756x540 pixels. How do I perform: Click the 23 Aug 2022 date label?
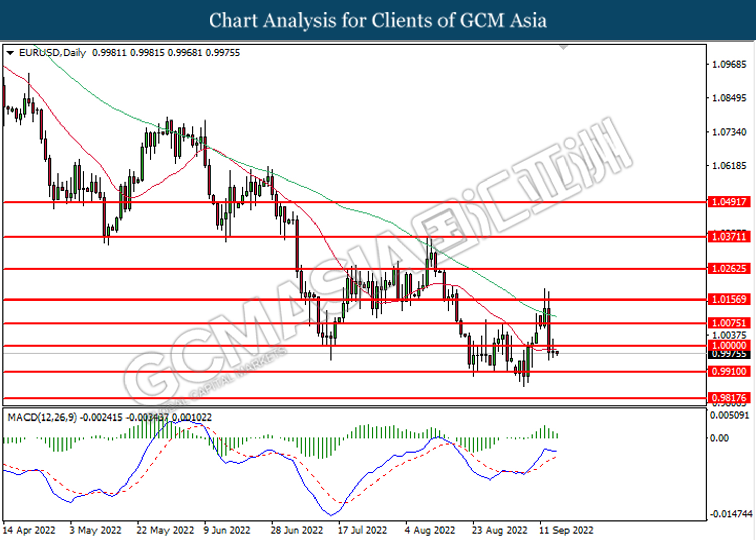point(499,530)
